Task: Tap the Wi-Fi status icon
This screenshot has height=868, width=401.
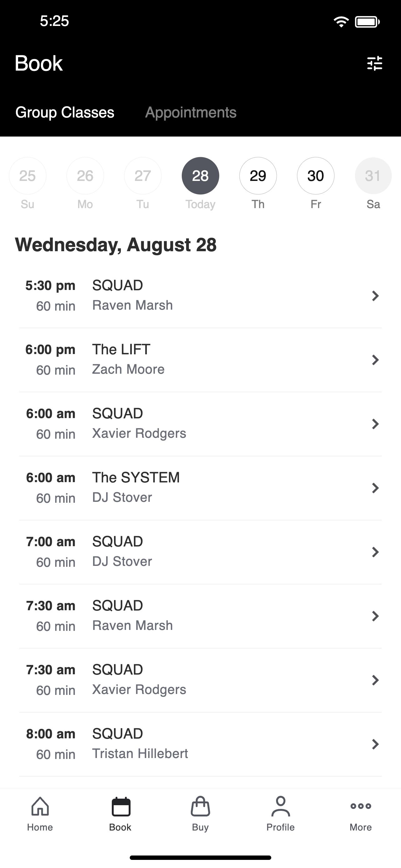Action: pos(341,22)
